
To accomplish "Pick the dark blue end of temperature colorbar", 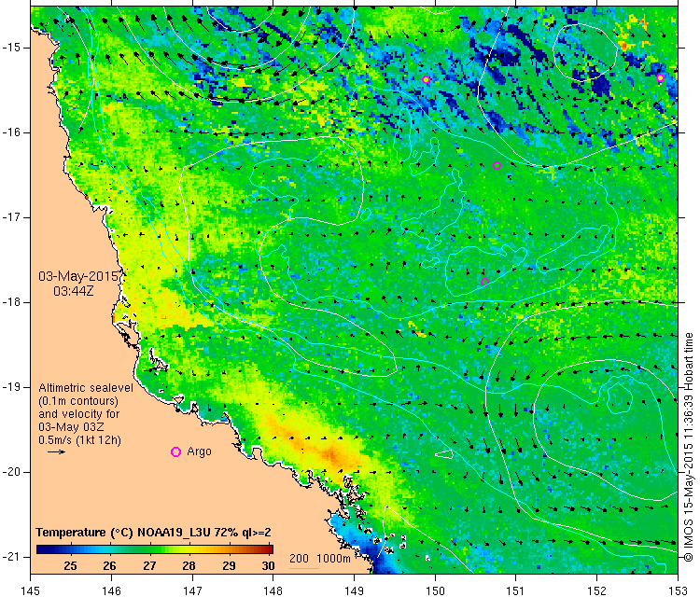I will point(40,549).
